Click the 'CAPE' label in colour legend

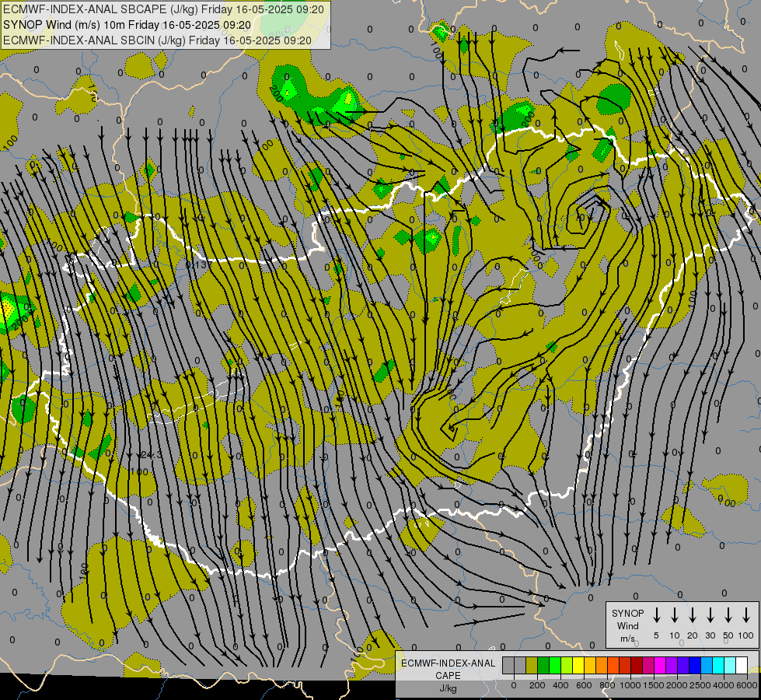tap(448, 676)
